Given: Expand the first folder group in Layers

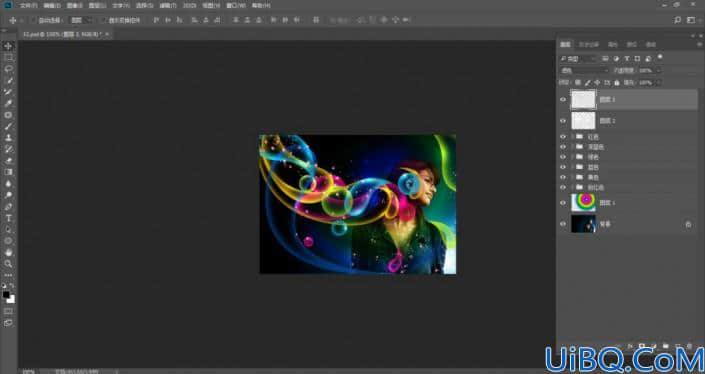Looking at the screenshot, I should (572, 137).
